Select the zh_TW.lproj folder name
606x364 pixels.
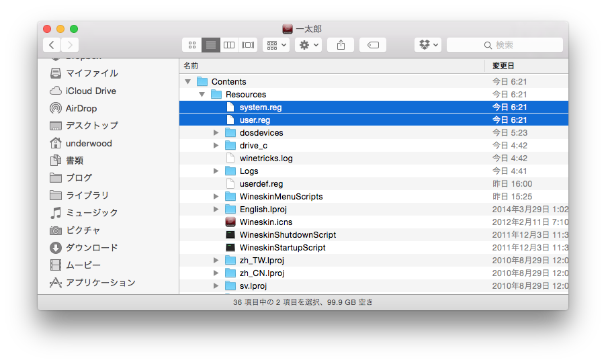pyautogui.click(x=261, y=260)
